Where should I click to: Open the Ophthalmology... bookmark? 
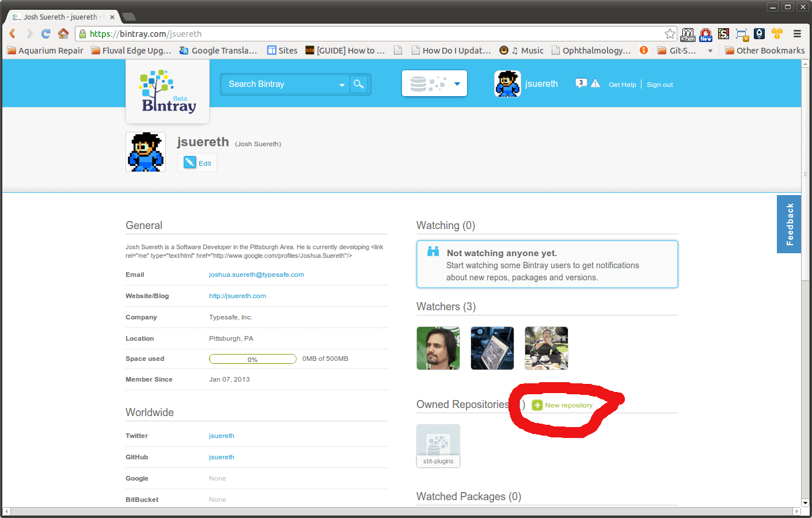[591, 50]
